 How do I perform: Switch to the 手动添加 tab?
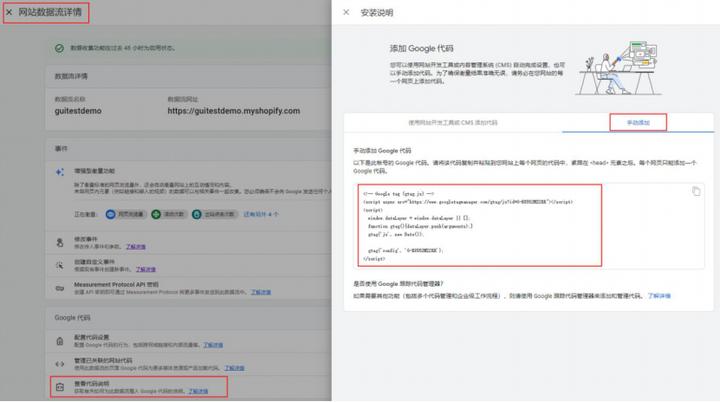(638, 122)
